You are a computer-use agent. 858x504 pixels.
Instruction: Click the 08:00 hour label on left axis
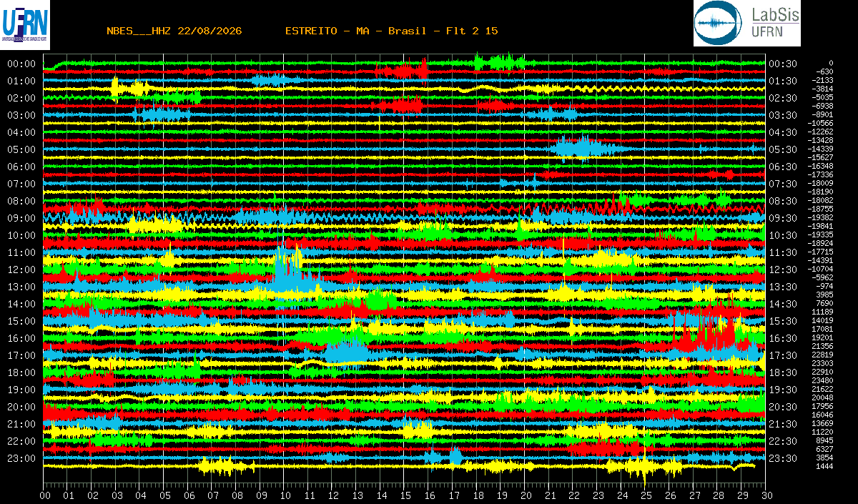[x=21, y=201]
